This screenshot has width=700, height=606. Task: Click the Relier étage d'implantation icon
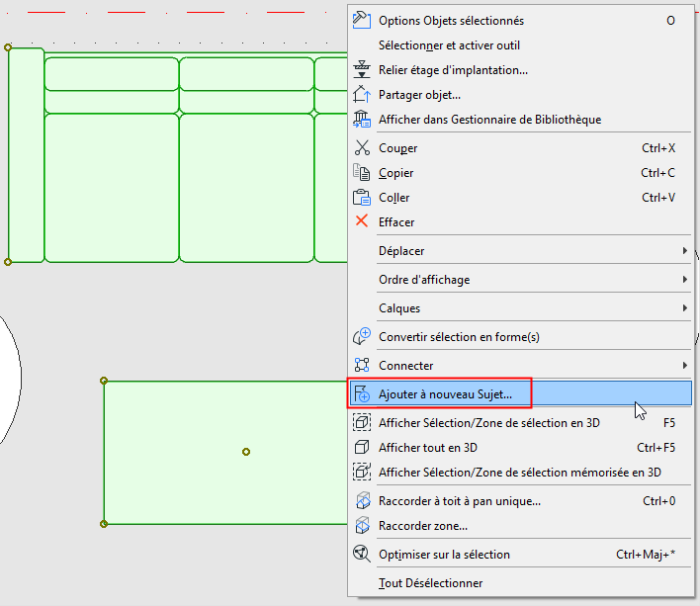pos(362,69)
